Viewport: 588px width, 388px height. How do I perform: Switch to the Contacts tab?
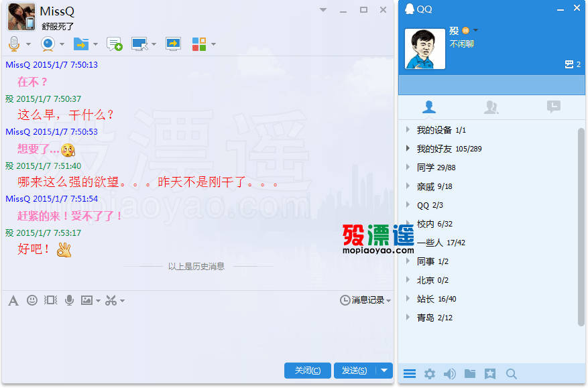429,107
